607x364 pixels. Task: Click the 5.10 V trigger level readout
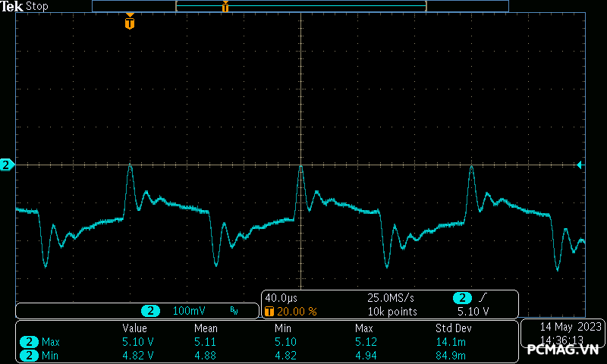[x=473, y=312]
